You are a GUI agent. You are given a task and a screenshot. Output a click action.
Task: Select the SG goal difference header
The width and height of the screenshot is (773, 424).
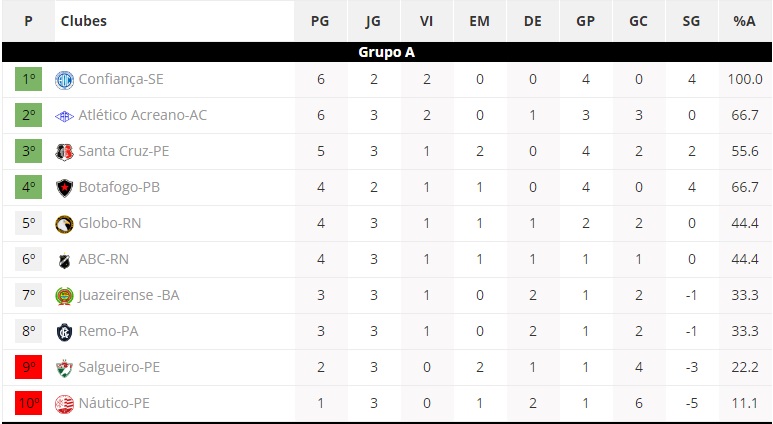click(691, 21)
